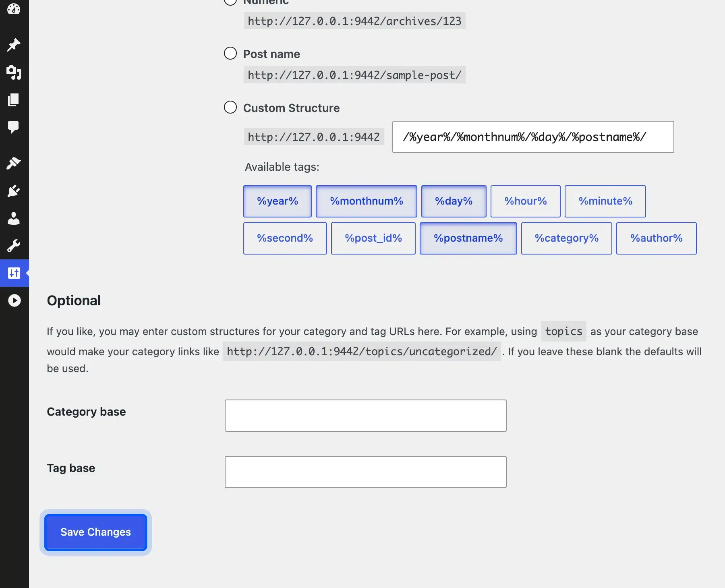The width and height of the screenshot is (725, 588).
Task: Open the Tools wrench icon
Action: click(x=14, y=245)
